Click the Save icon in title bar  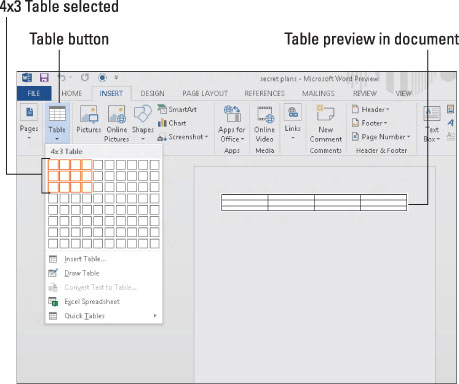[x=44, y=78]
